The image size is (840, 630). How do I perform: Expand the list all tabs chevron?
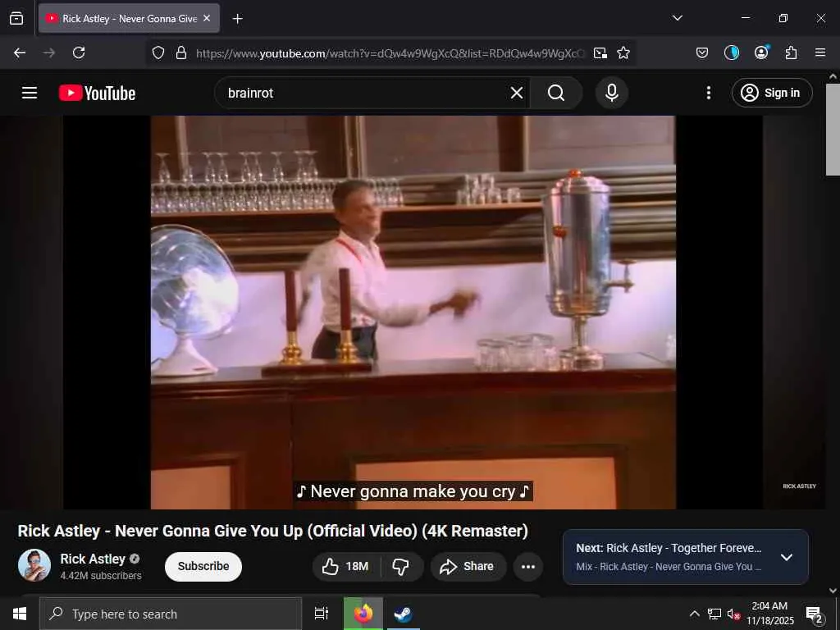(x=677, y=18)
